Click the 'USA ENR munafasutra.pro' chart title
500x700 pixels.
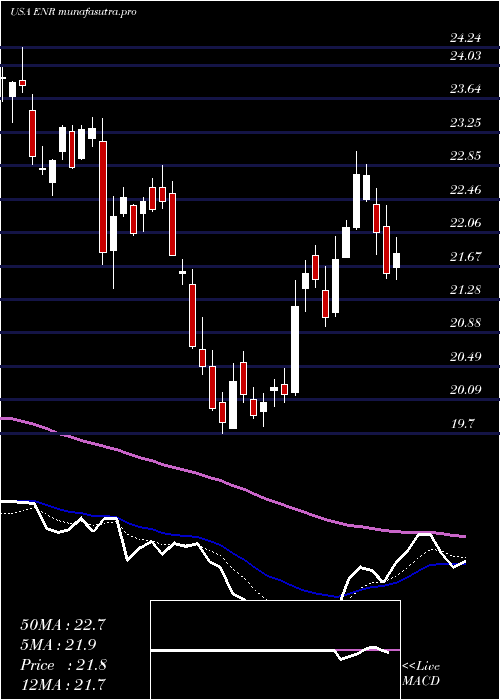pos(73,12)
